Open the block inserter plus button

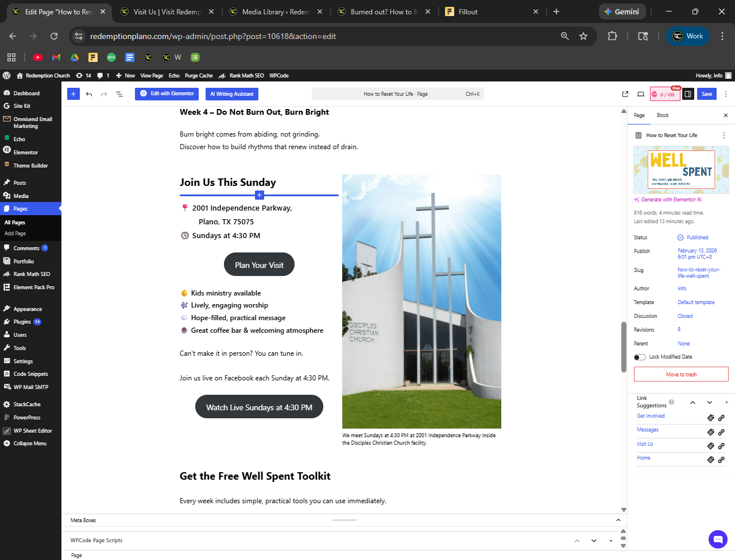(73, 94)
